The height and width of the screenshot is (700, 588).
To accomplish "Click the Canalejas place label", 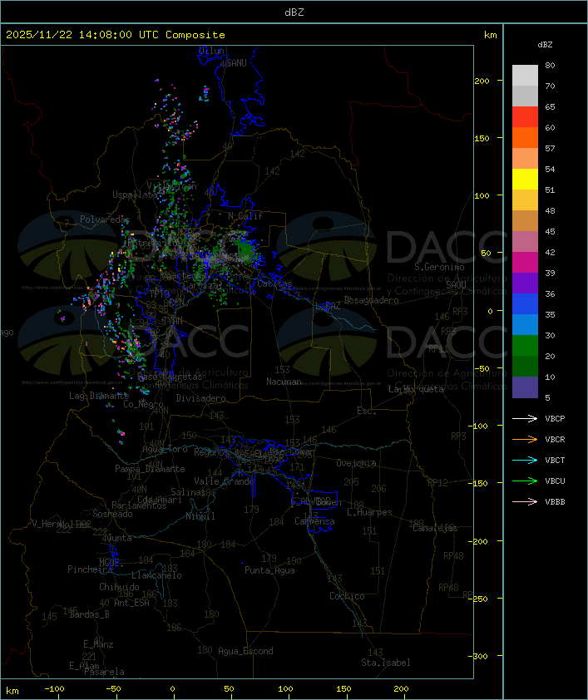I will [x=435, y=528].
